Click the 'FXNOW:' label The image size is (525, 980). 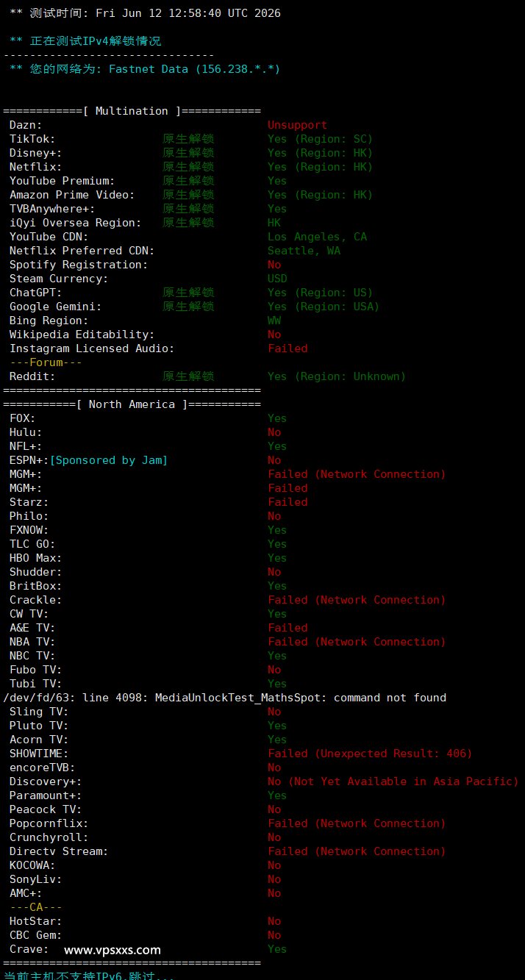[29, 530]
